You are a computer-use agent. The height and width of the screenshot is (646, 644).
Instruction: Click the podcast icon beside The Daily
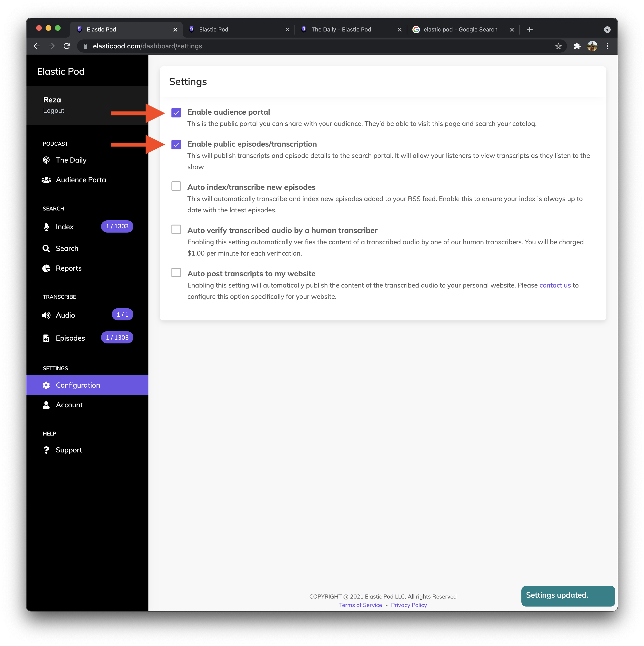46,160
